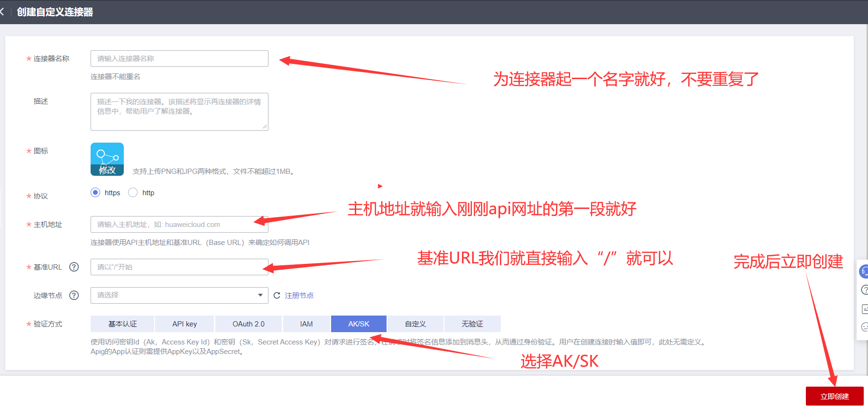Open the smiley face icon in the right sidebar

[x=864, y=327]
